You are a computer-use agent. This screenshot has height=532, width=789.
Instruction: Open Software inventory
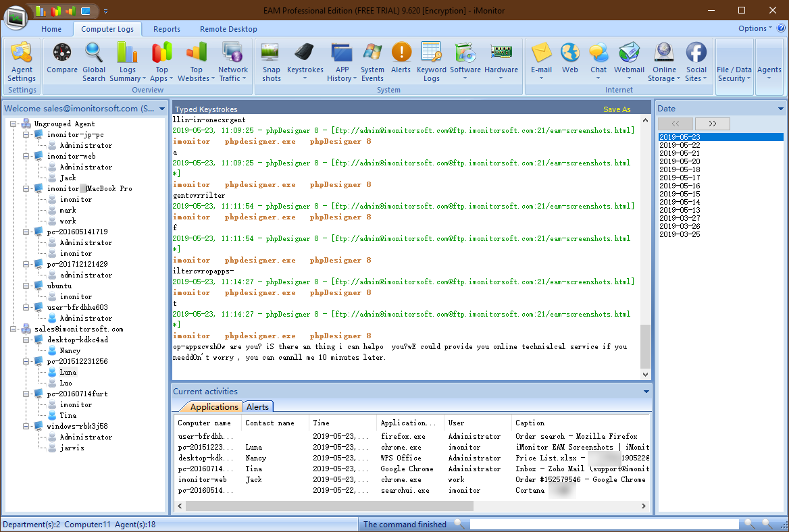[x=465, y=62]
